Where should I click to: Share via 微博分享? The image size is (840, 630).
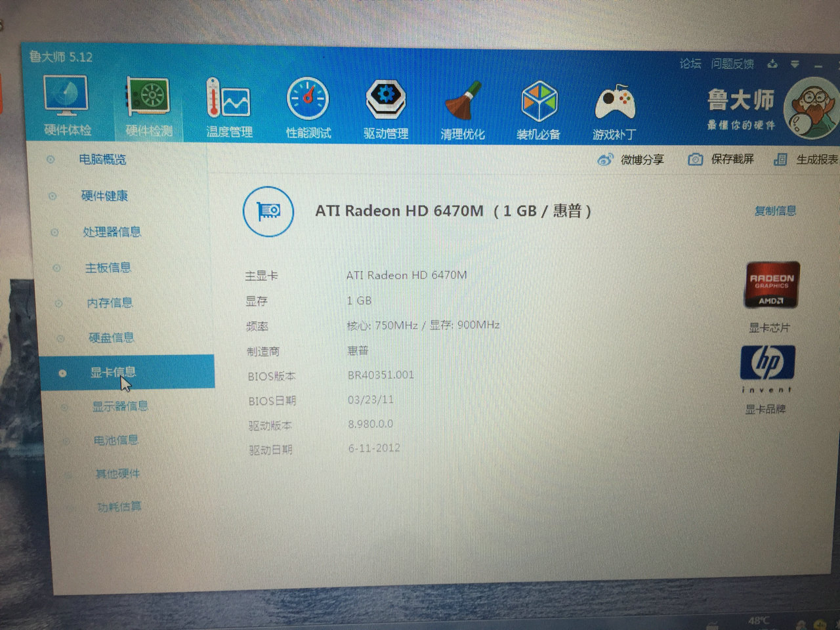631,159
